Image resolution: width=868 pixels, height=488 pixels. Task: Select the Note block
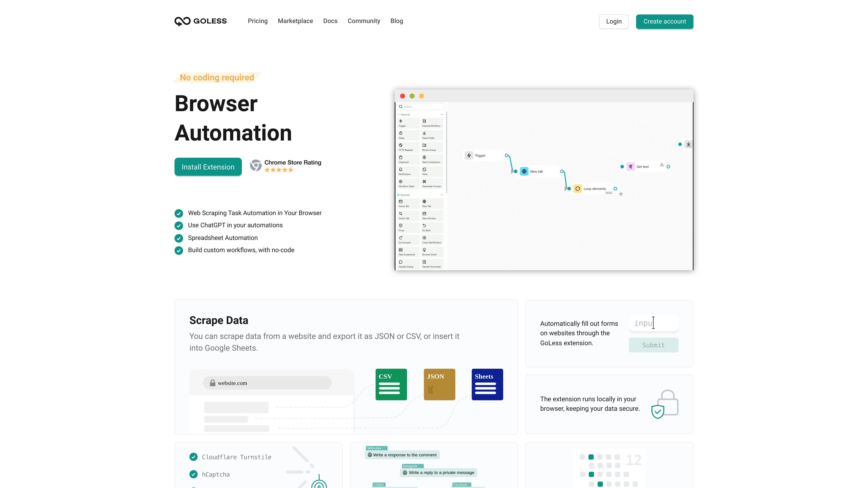432,171
